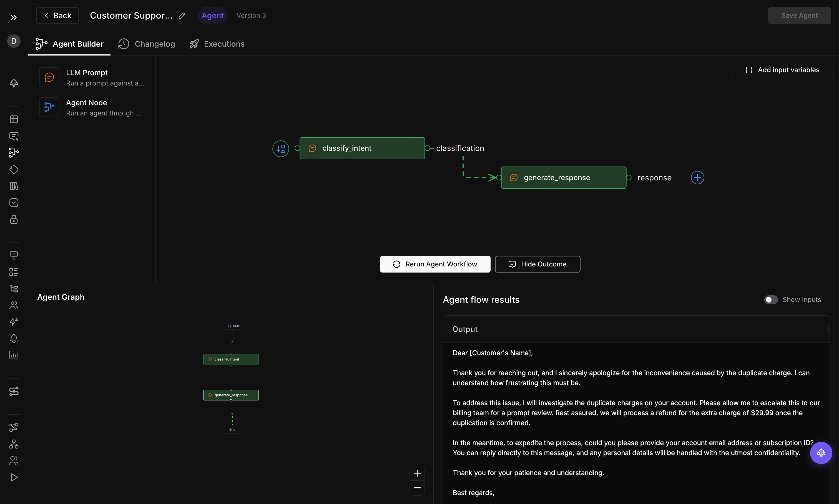This screenshot has height=504, width=839.
Task: Open the analytics bar chart icon
Action: (x=14, y=355)
